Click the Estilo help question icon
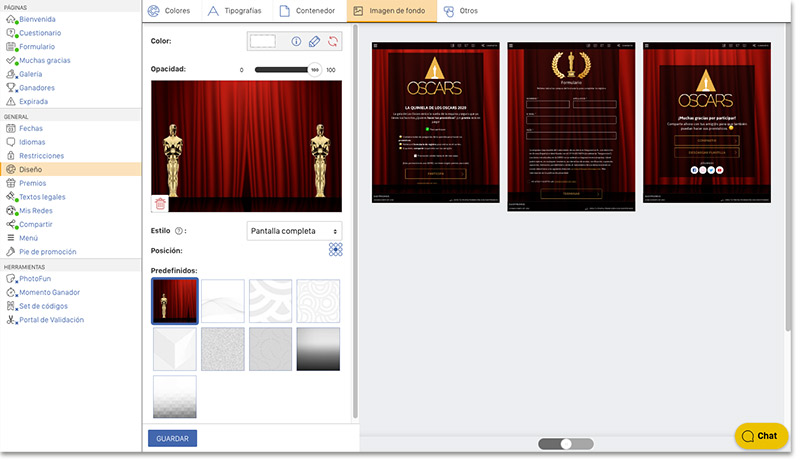Image resolution: width=800 pixels, height=460 pixels. 179,231
